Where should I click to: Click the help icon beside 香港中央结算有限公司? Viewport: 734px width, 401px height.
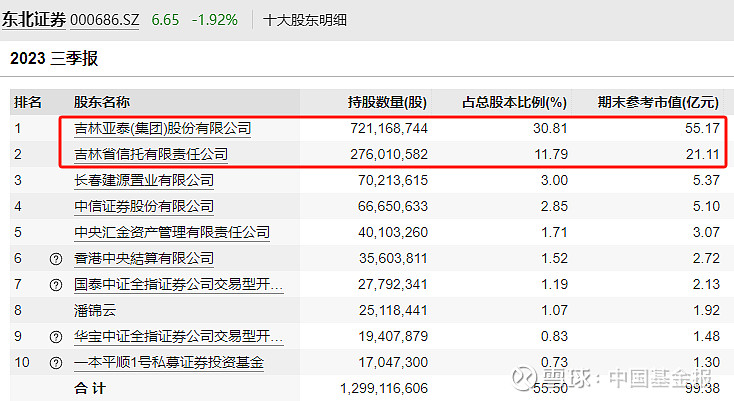[56, 259]
